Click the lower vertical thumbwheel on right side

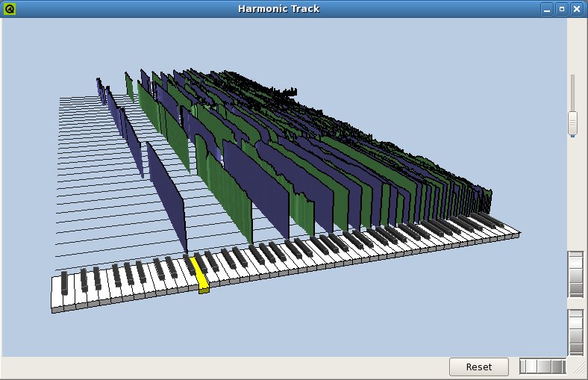[x=576, y=332]
